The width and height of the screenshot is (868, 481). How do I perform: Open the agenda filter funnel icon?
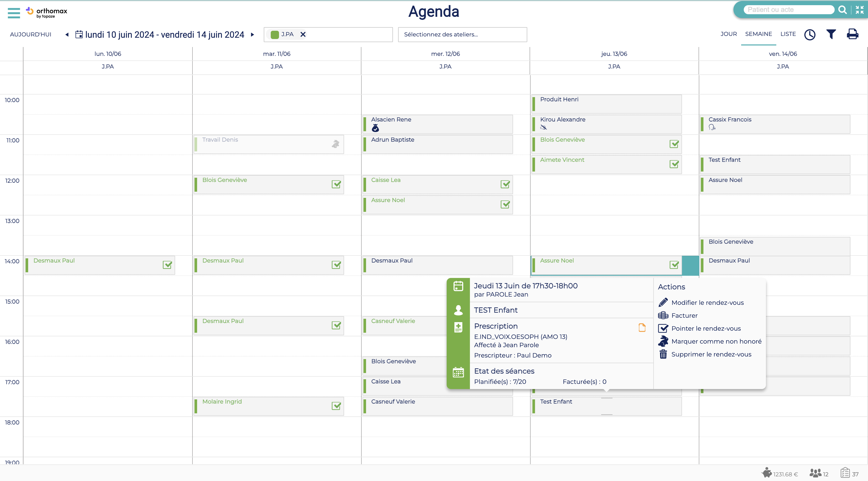click(831, 34)
